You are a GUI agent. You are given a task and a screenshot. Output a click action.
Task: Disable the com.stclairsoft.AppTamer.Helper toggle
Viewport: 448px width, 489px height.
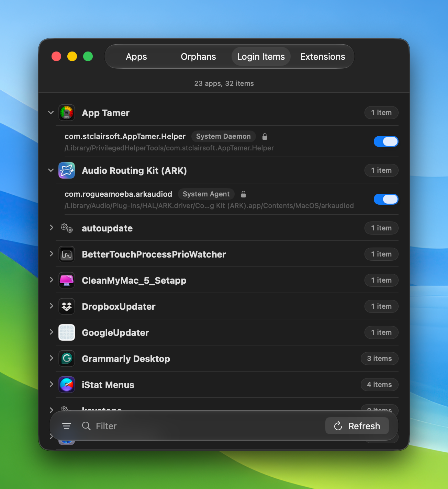pyautogui.click(x=386, y=141)
